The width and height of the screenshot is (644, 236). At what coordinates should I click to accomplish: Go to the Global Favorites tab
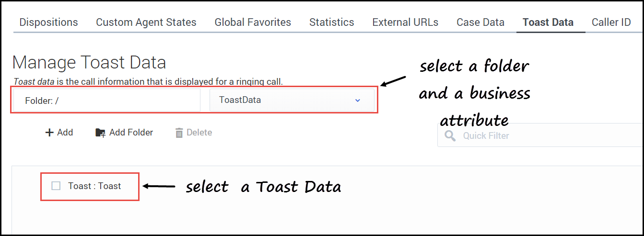pos(253,22)
